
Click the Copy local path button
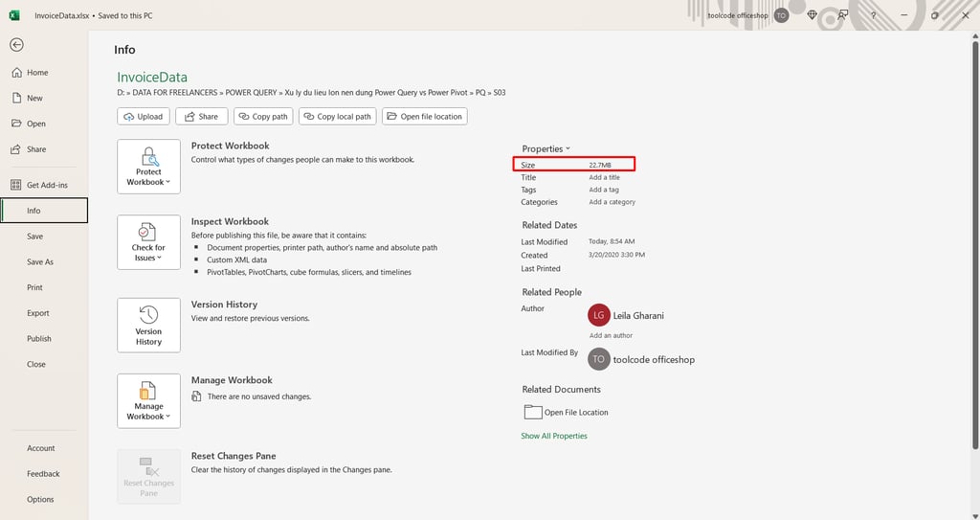pyautogui.click(x=338, y=117)
